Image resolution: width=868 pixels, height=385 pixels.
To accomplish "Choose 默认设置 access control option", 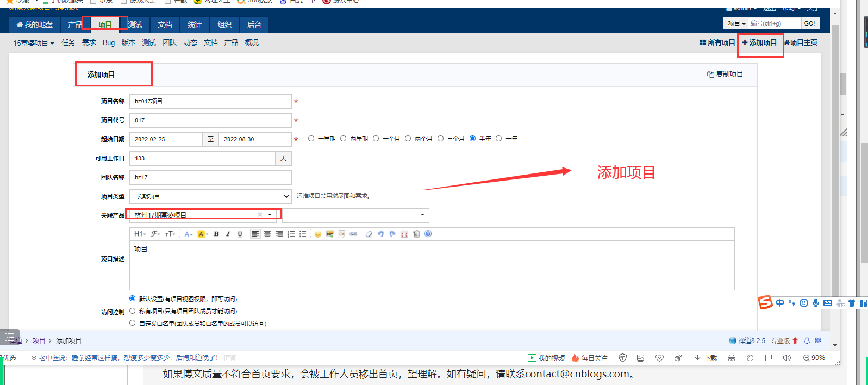I will coord(132,299).
